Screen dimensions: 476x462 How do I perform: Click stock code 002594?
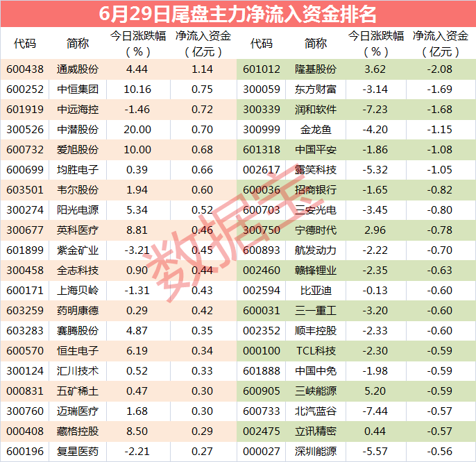(x=262, y=291)
